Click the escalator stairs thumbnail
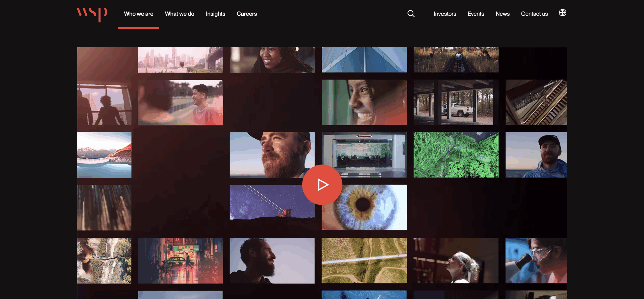 536,102
